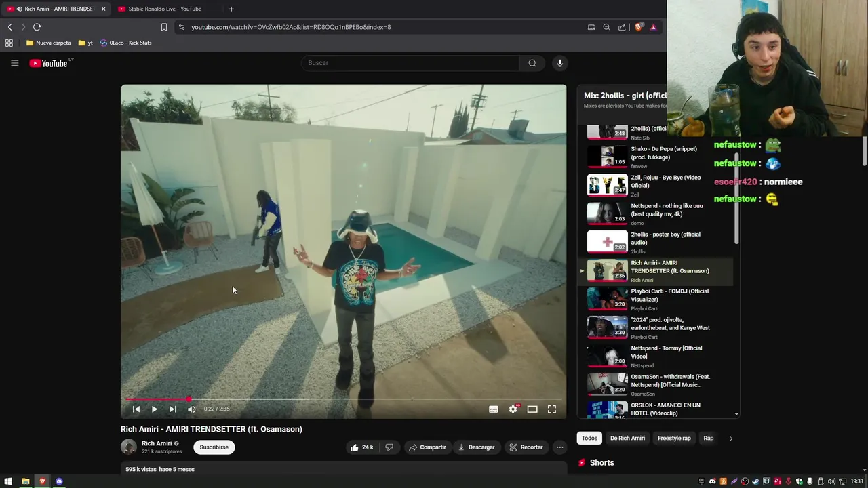This screenshot has width=868, height=488.
Task: Play ORSLOK - AMANECI EN UN HOTEL
Action: tap(655, 409)
